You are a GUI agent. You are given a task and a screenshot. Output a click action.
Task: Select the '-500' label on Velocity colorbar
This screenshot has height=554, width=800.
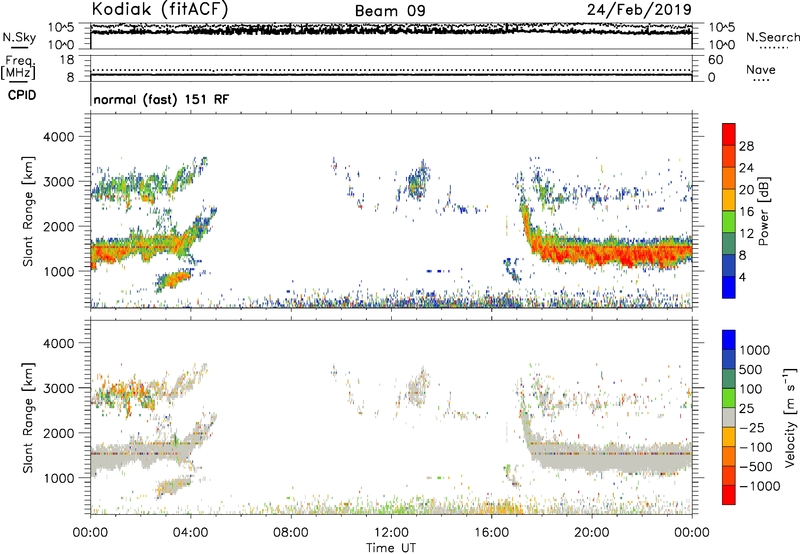click(x=755, y=467)
